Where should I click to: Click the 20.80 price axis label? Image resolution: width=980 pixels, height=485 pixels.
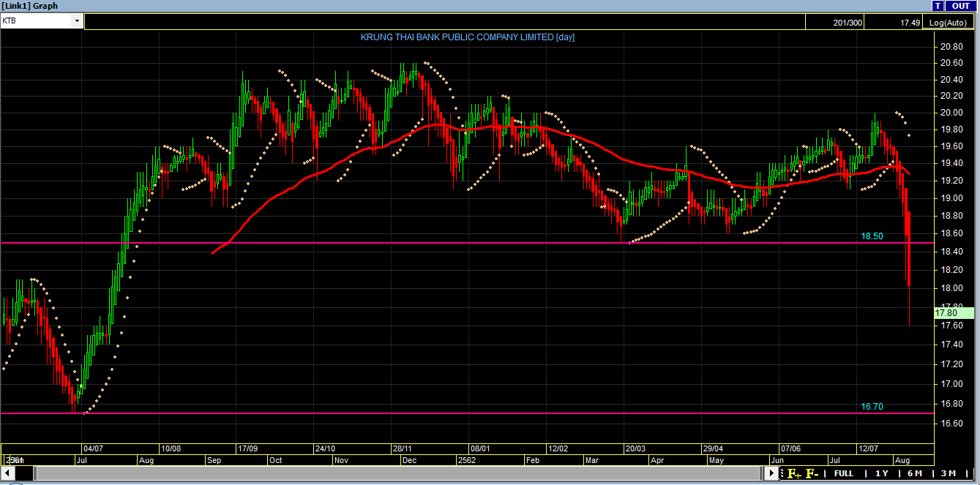click(951, 46)
